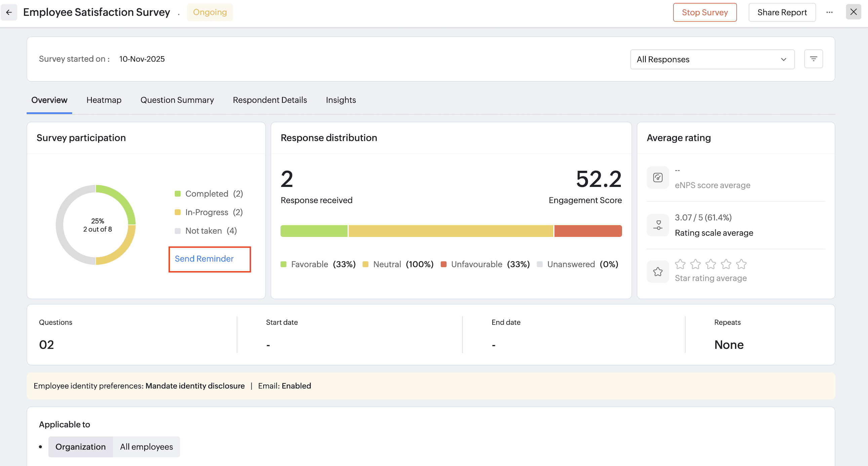The height and width of the screenshot is (466, 868).
Task: Click the fifth empty rating star
Action: pyautogui.click(x=741, y=264)
